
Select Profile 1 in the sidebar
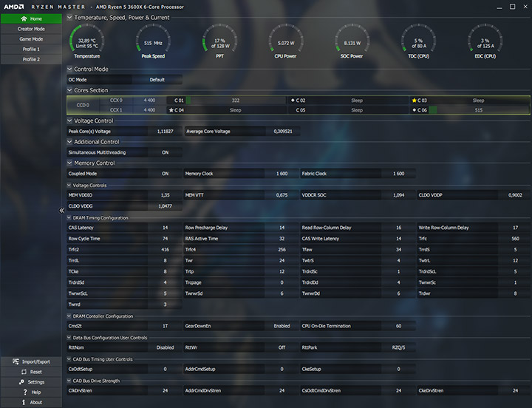tap(31, 50)
